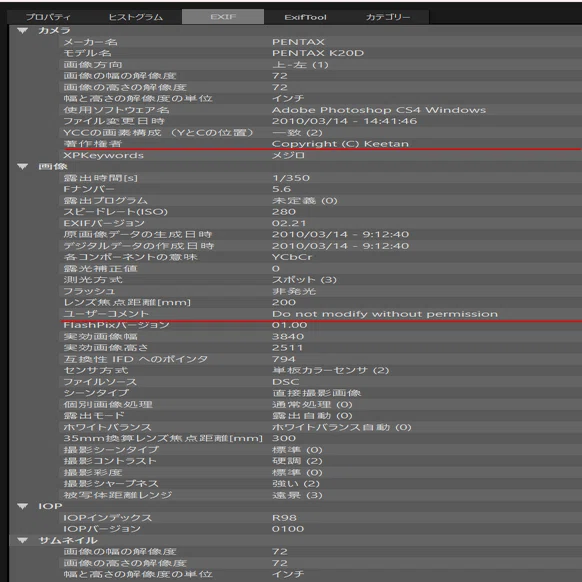582x582 pixels.
Task: Click the 非発光 flash value
Action: [294, 291]
